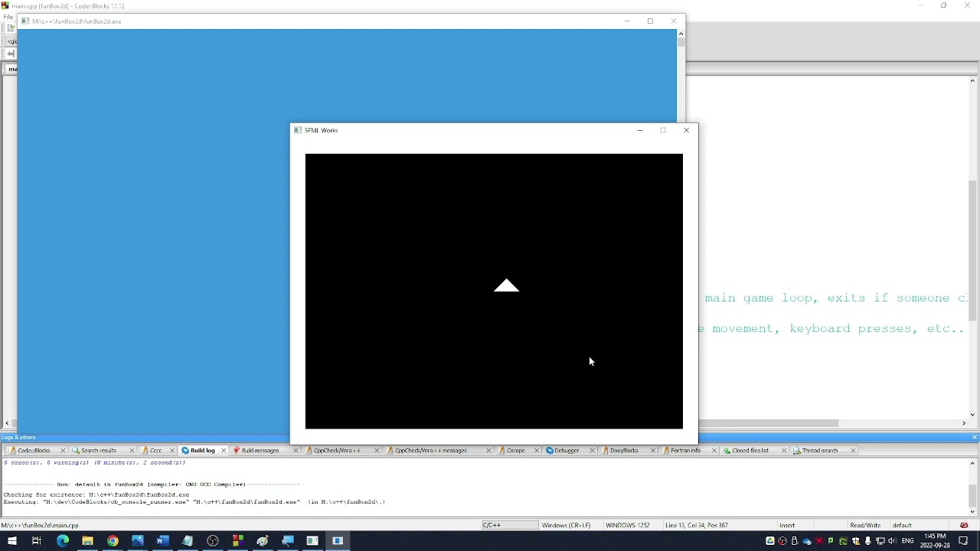Close the Cccc tab
The height and width of the screenshot is (551, 980).
pos(173,451)
